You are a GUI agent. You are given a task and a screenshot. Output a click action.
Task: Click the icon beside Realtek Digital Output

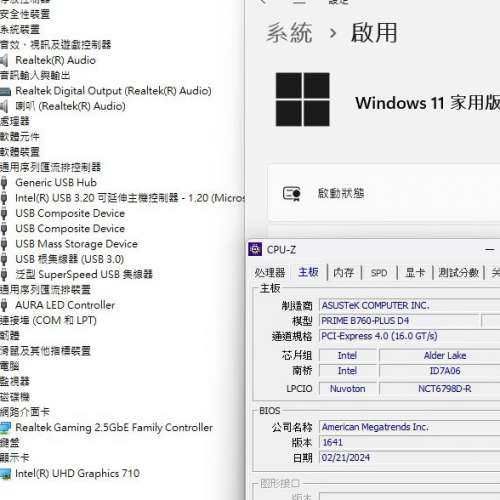pyautogui.click(x=5, y=91)
